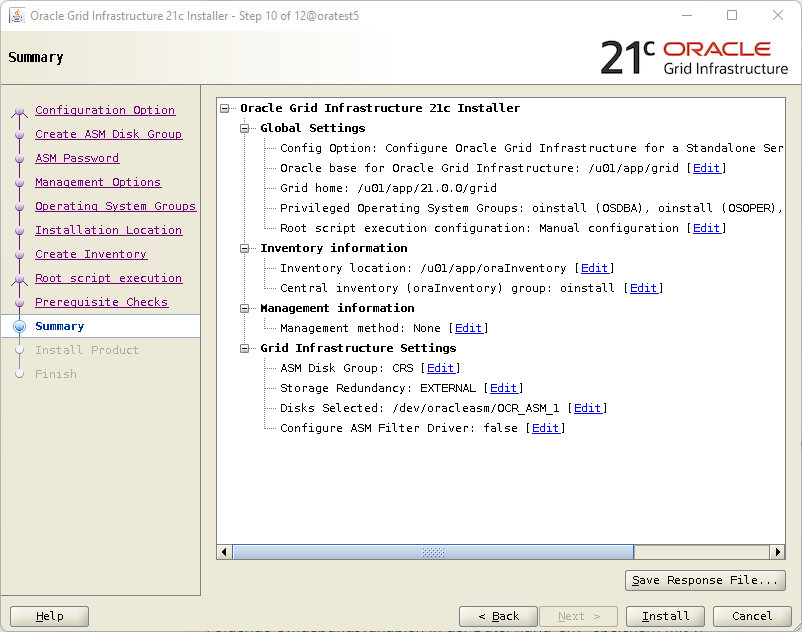Click the horizontal scrollbar thumb
Screen dimensions: 802x632
tap(433, 552)
